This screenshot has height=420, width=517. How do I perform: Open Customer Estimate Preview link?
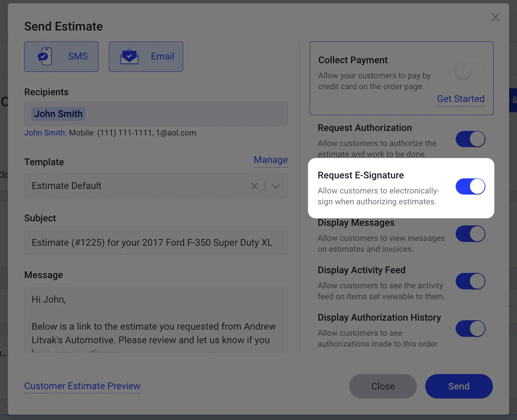coord(82,386)
